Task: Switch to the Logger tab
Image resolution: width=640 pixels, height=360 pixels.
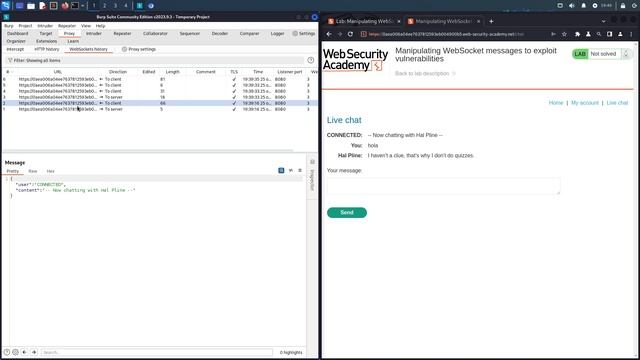Action: point(277,33)
